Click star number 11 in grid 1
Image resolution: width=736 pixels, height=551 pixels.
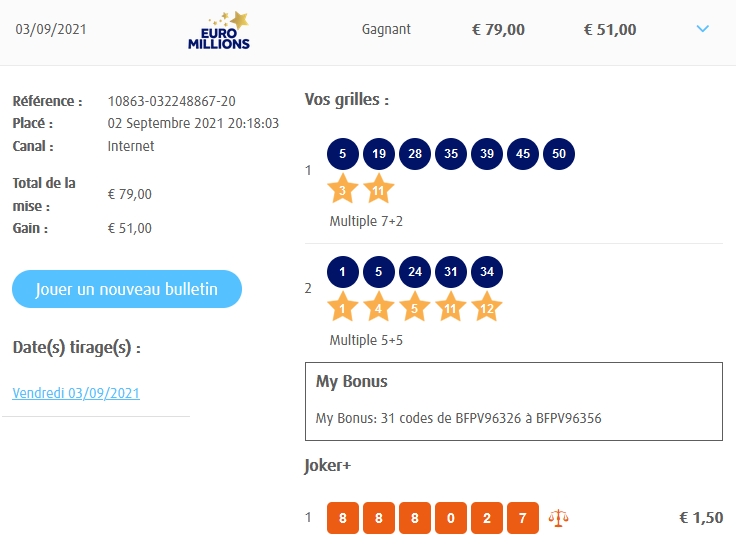[379, 188]
